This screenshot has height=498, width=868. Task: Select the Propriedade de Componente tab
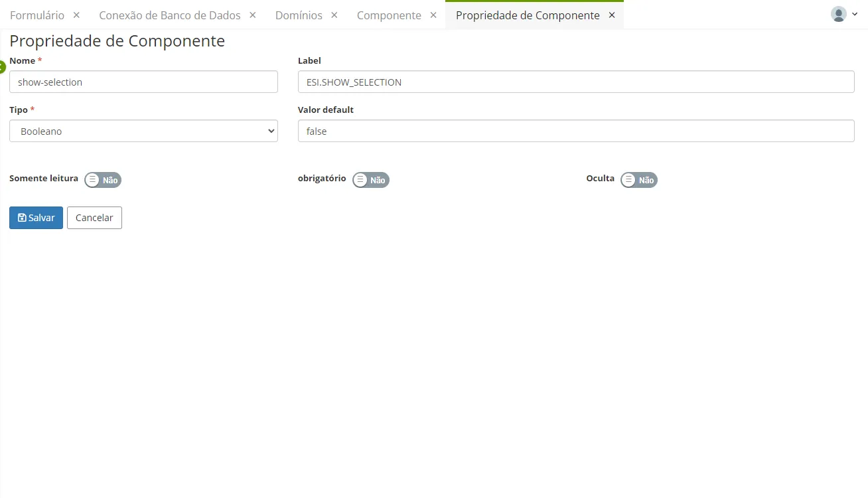(528, 15)
